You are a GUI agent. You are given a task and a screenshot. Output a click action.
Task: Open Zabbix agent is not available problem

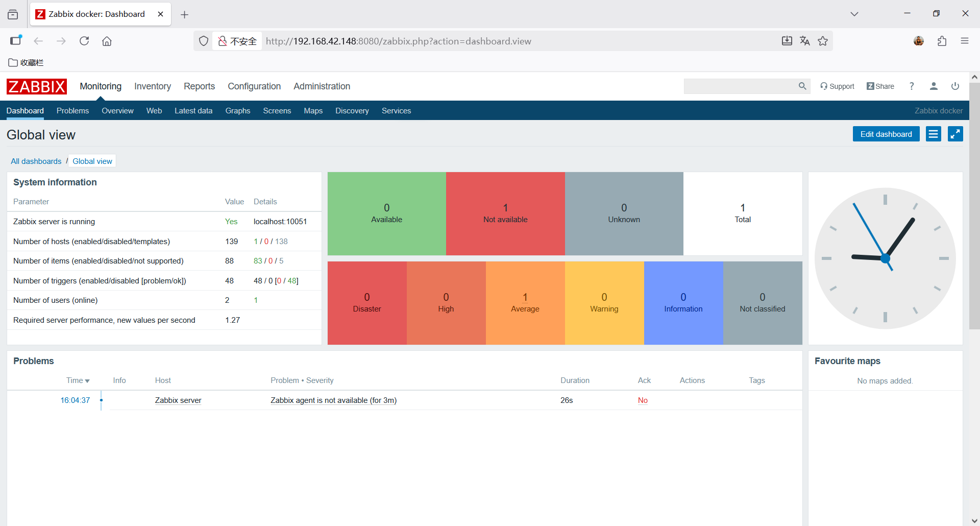333,400
